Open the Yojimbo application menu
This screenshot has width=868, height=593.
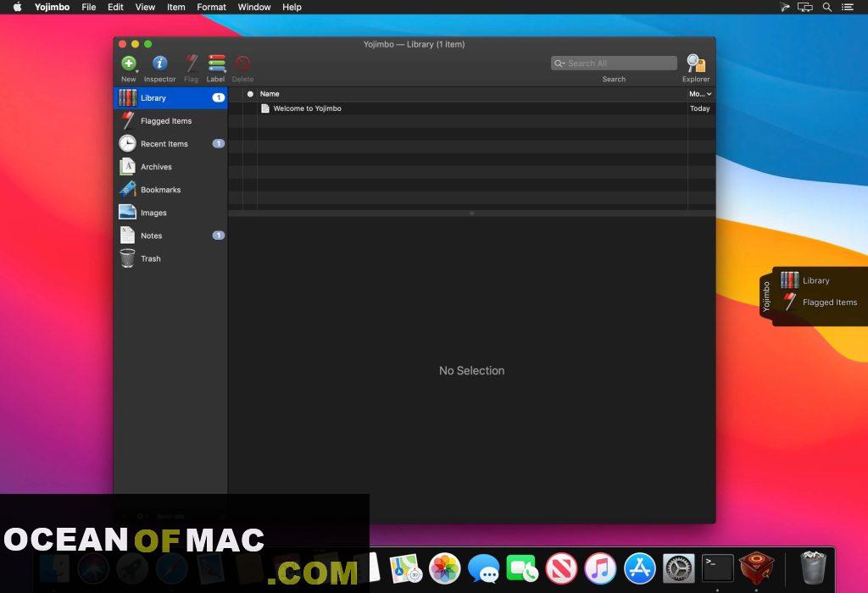pyautogui.click(x=52, y=7)
